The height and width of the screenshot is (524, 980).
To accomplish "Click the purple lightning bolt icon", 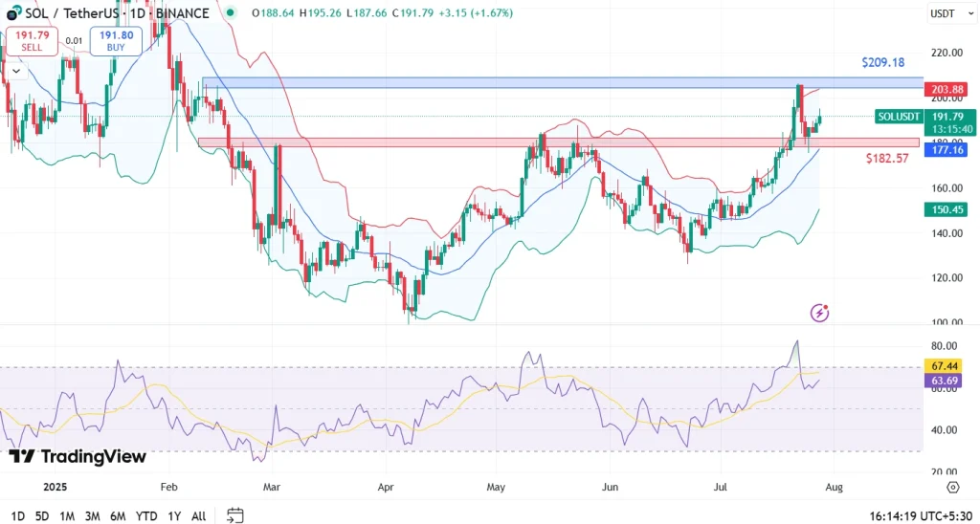I will [819, 313].
